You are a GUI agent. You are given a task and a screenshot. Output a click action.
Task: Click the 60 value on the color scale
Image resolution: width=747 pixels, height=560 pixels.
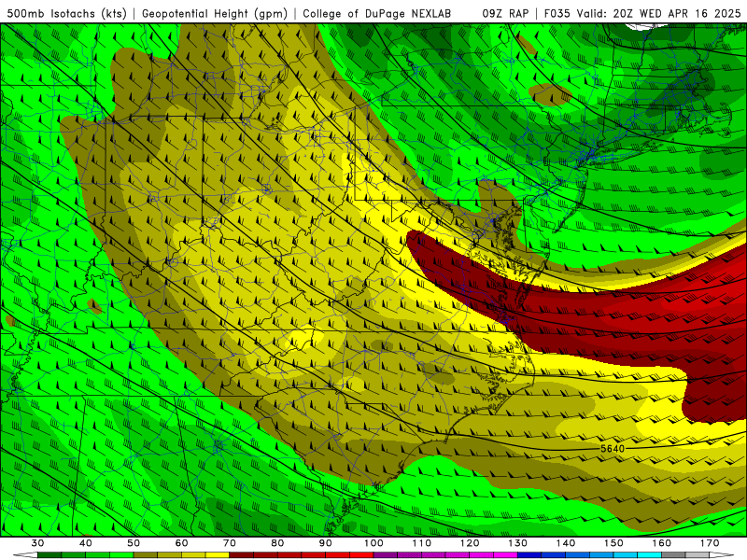(181, 543)
